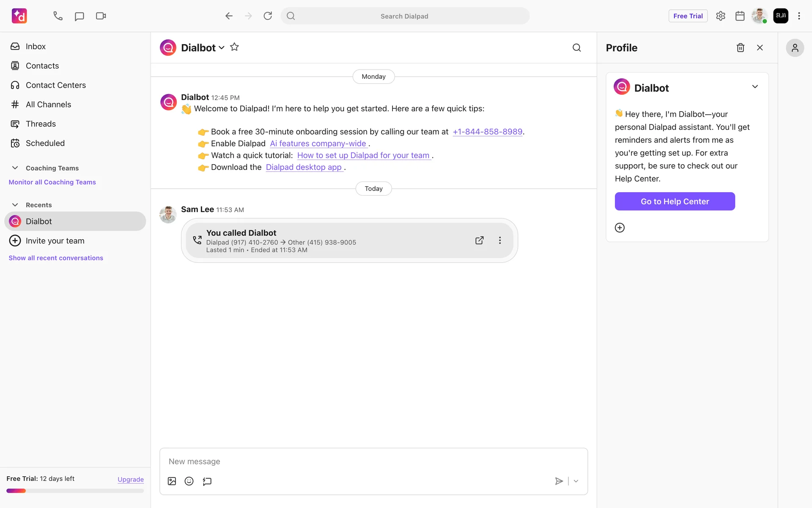Open Dialbot header name dropdown
Viewport: 812px width, 508px height.
pos(221,48)
